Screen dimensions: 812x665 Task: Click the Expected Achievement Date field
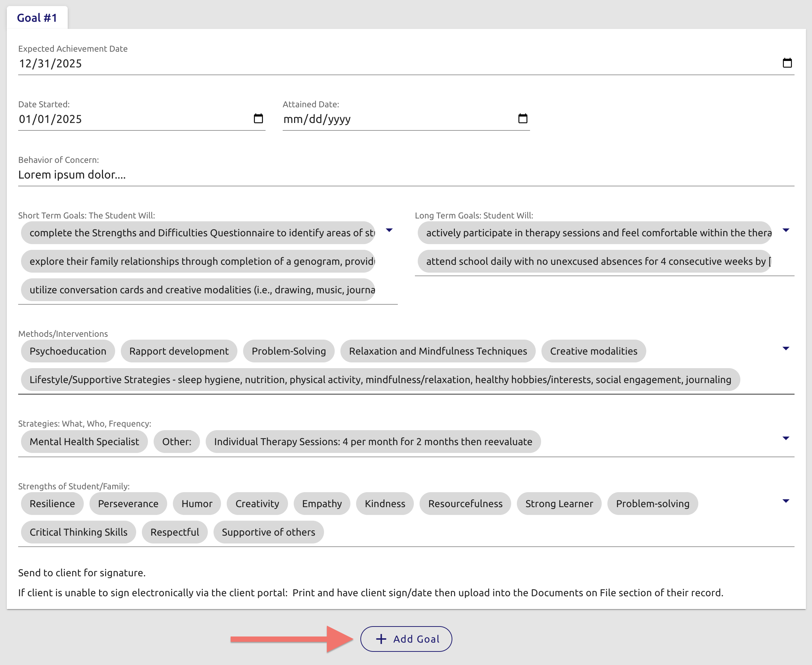406,63
